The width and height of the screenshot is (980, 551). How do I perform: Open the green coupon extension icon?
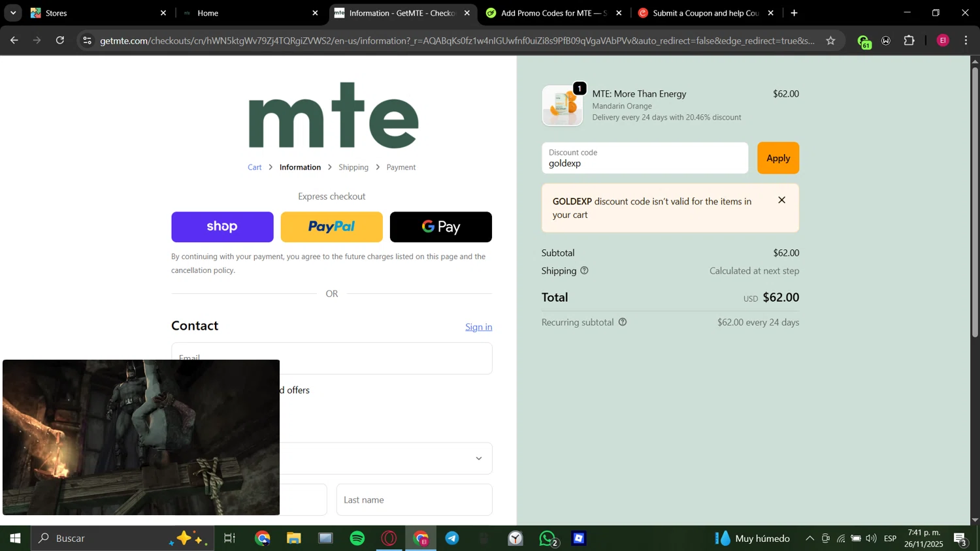pyautogui.click(x=864, y=41)
